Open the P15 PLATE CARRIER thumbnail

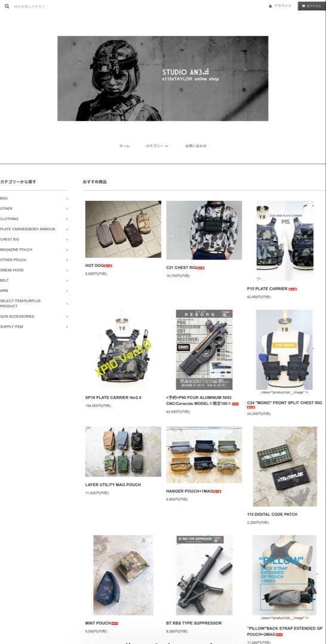coord(285,241)
